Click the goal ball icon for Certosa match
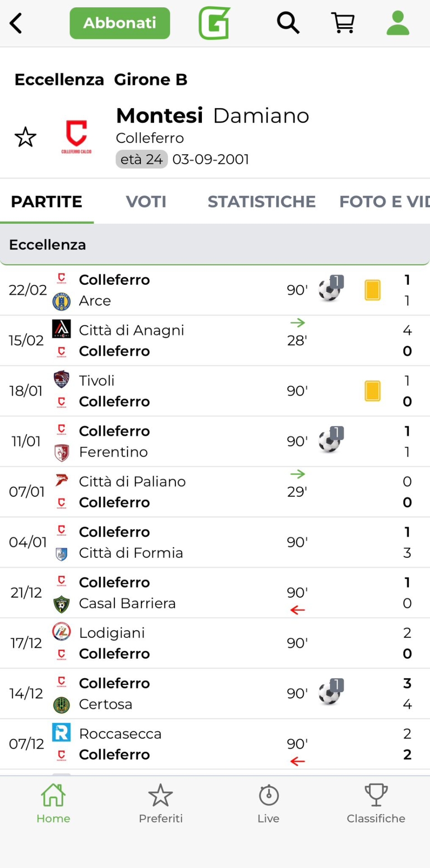Viewport: 430px width, 868px height. tap(331, 693)
